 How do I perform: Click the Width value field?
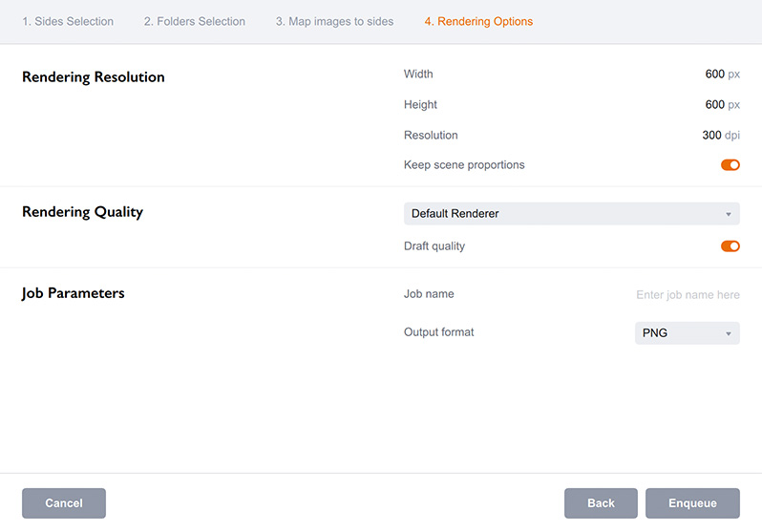(713, 74)
